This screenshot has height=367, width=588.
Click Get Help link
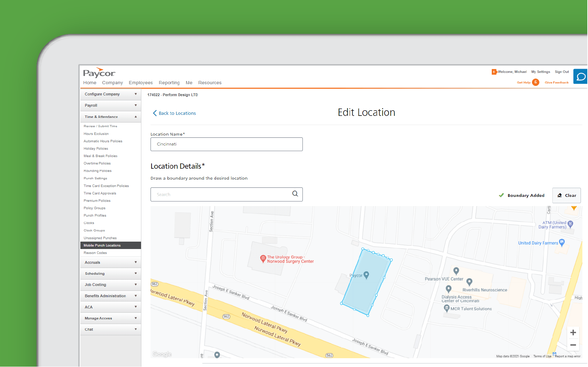(523, 82)
